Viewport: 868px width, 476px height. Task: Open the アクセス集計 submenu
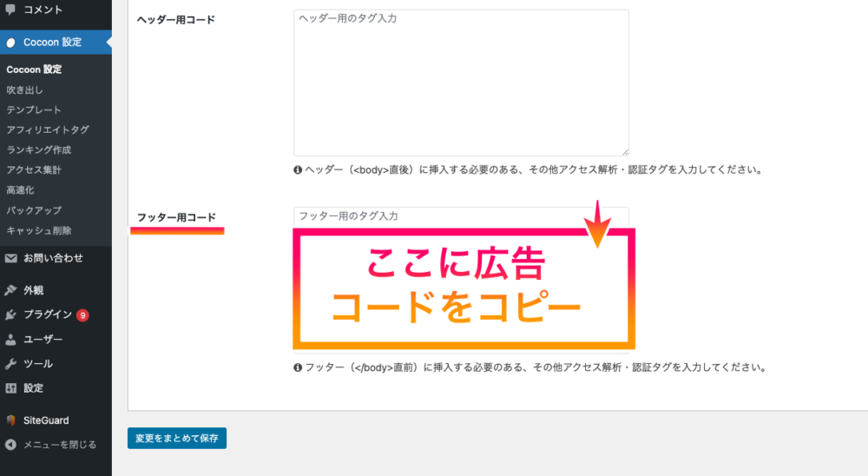click(x=34, y=169)
